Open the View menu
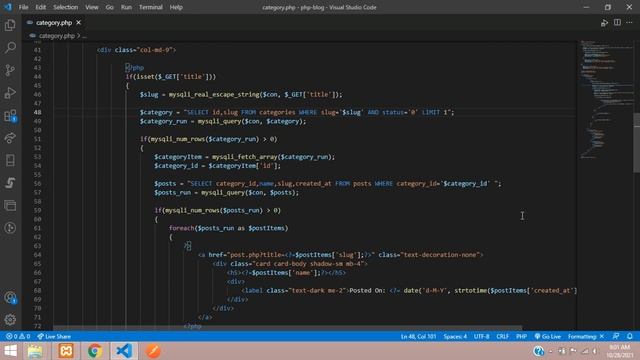Viewport: 640px width, 360px height. [x=91, y=7]
